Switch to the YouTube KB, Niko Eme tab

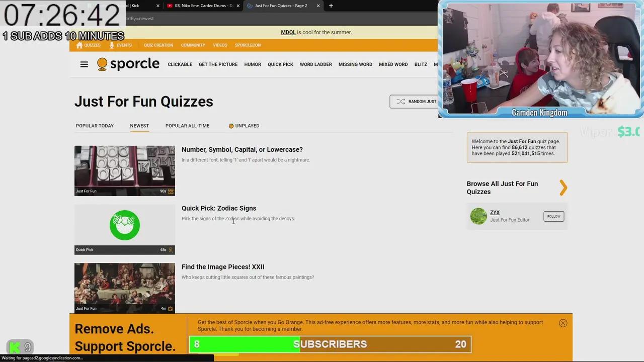pyautogui.click(x=203, y=6)
